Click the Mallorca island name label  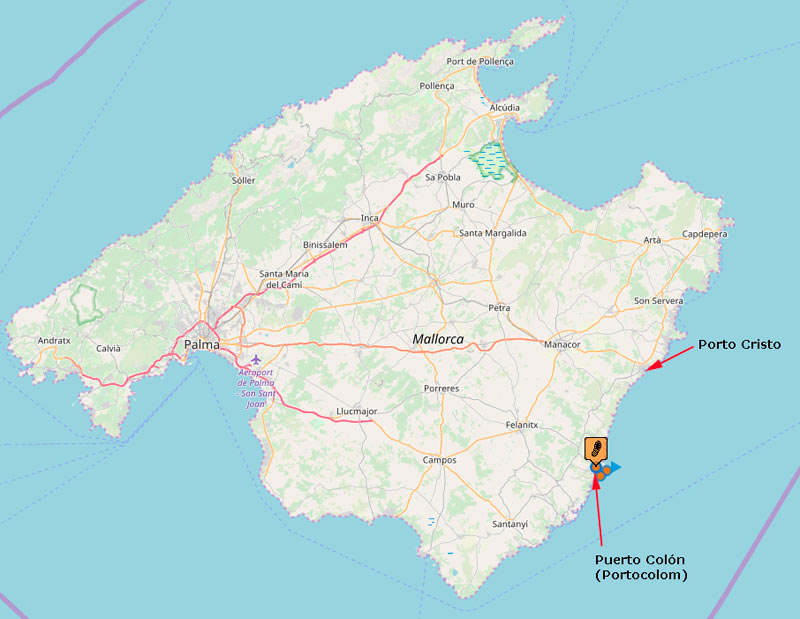(438, 339)
